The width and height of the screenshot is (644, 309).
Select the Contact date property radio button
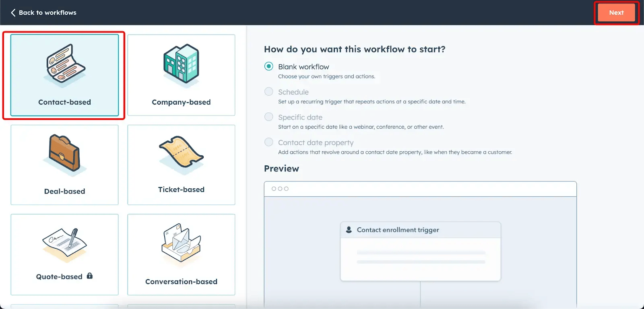coord(268,142)
